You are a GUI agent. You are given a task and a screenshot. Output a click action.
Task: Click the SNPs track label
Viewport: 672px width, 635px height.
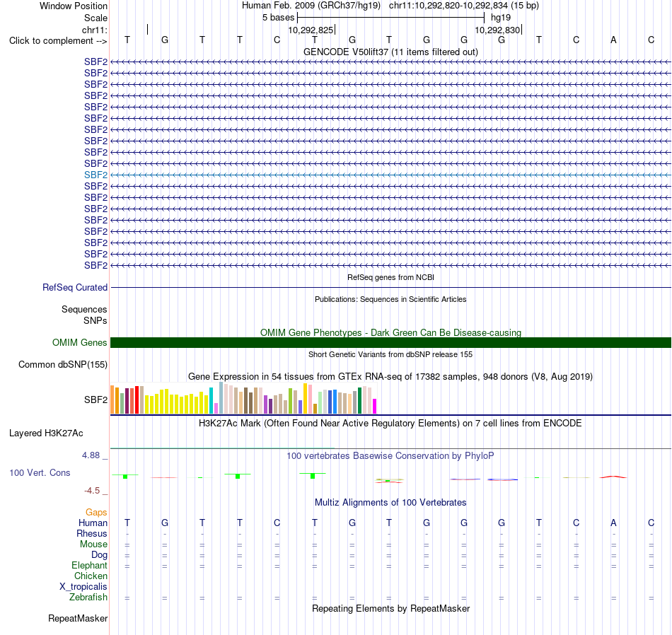tap(95, 320)
